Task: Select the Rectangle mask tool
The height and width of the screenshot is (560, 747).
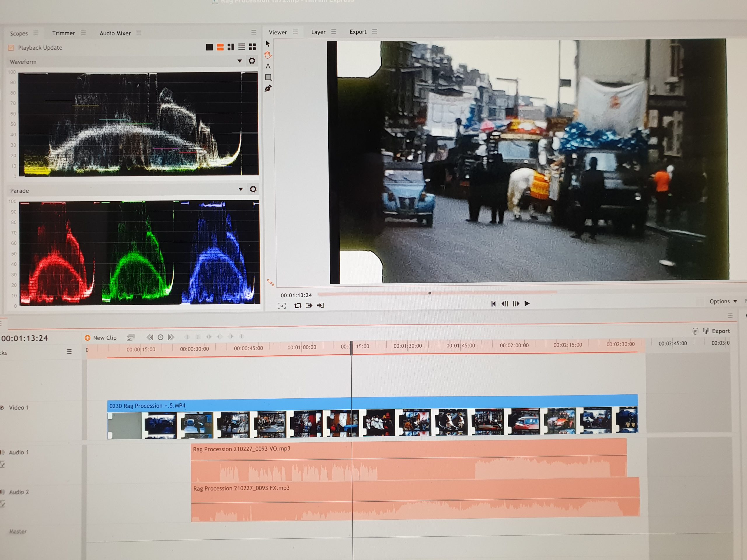Action: pyautogui.click(x=268, y=77)
